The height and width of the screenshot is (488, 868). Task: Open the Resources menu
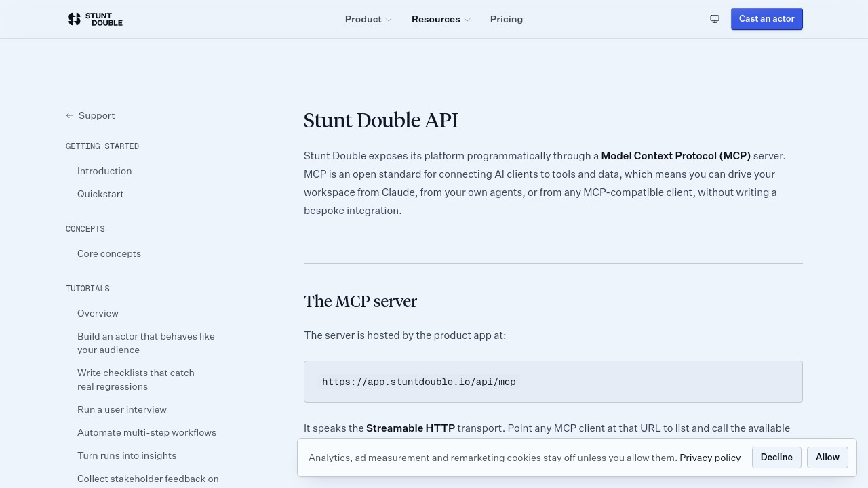(x=441, y=19)
